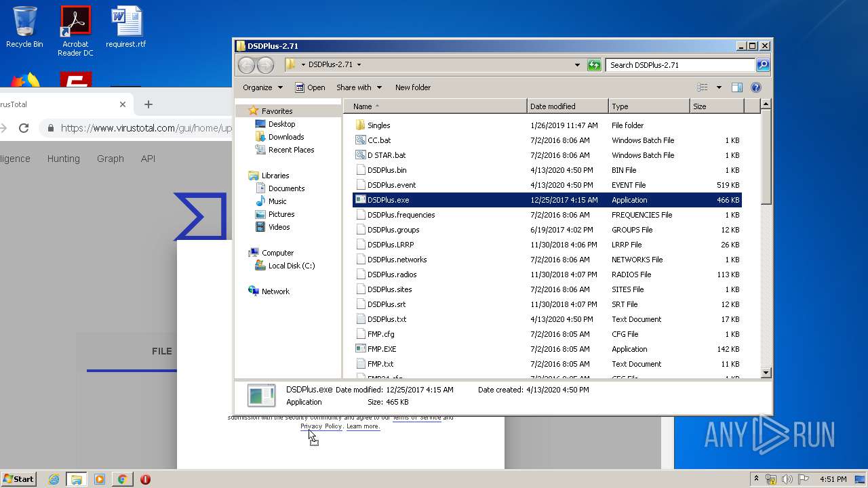Click Action Center flag tray icon
Image resolution: width=868 pixels, height=488 pixels.
pyautogui.click(x=804, y=479)
